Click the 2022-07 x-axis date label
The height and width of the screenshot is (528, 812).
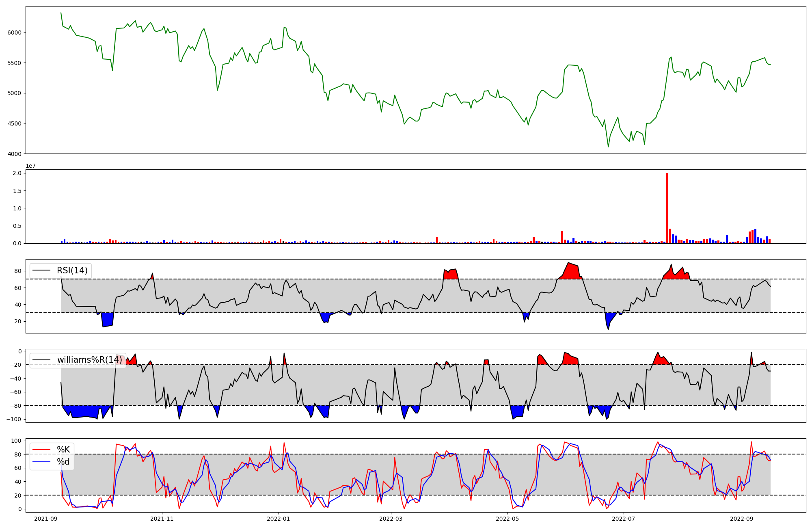tap(624, 519)
